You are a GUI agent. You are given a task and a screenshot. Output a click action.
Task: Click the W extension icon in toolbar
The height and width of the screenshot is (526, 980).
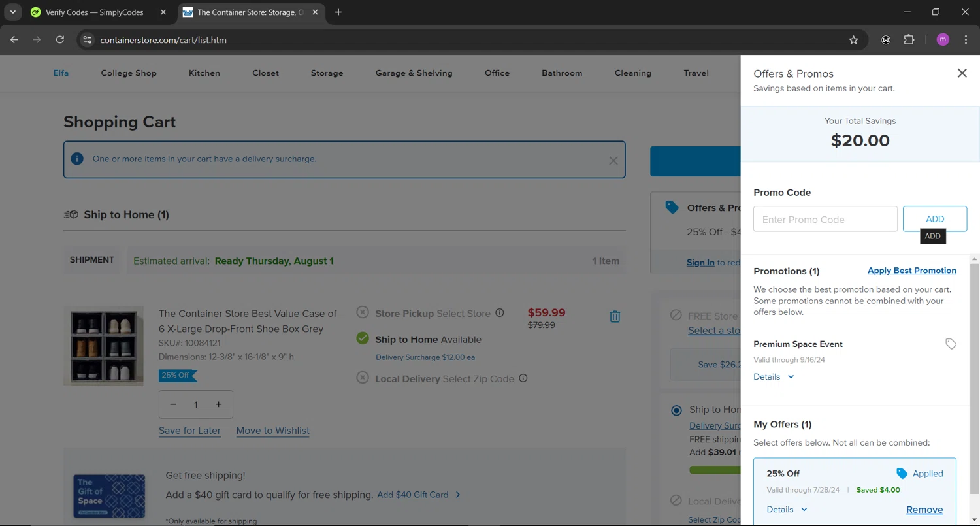tap(886, 40)
